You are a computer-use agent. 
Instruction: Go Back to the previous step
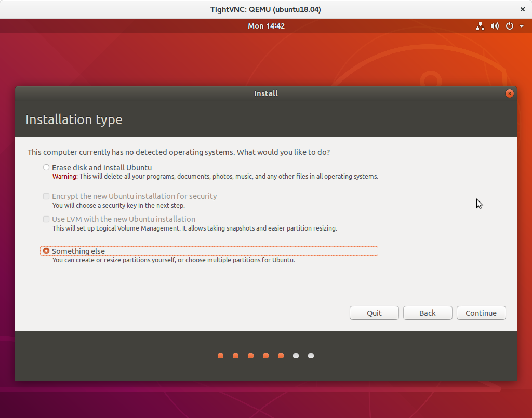click(x=428, y=313)
